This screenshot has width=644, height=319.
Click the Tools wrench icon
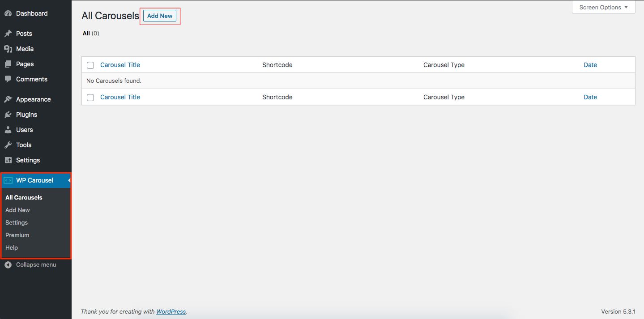point(8,145)
